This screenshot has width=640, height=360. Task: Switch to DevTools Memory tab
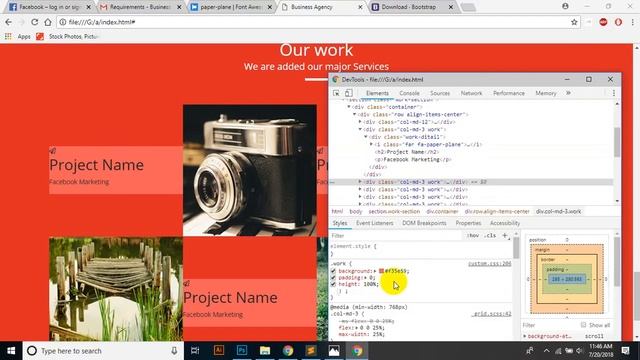(x=546, y=93)
